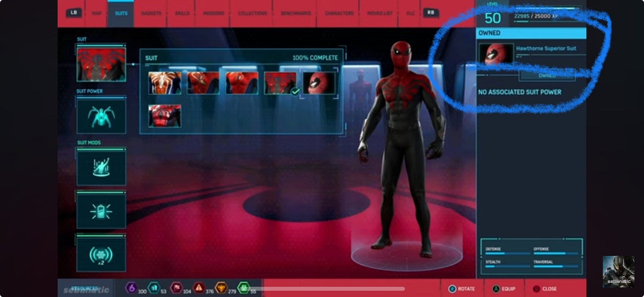Viewport: 644px width, 297px height.
Task: Click the 100% Complete label
Action: coord(315,58)
